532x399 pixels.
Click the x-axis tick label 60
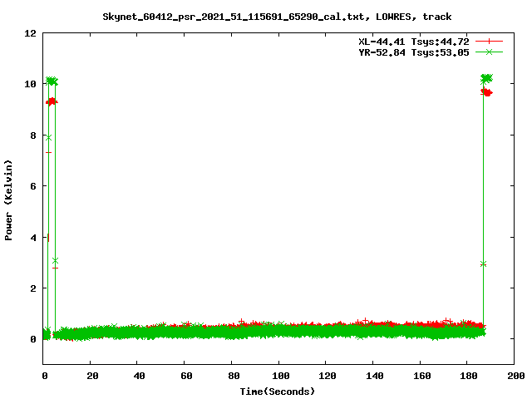coord(186,376)
